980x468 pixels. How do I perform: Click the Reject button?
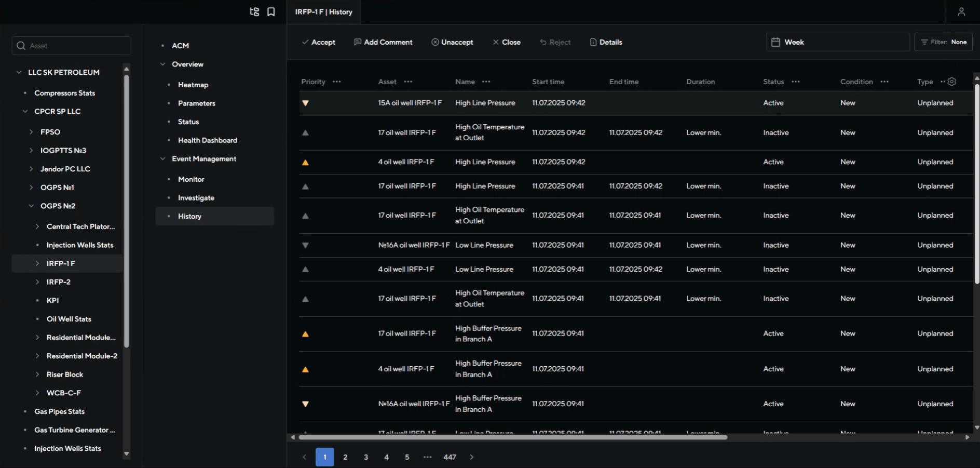pos(555,42)
